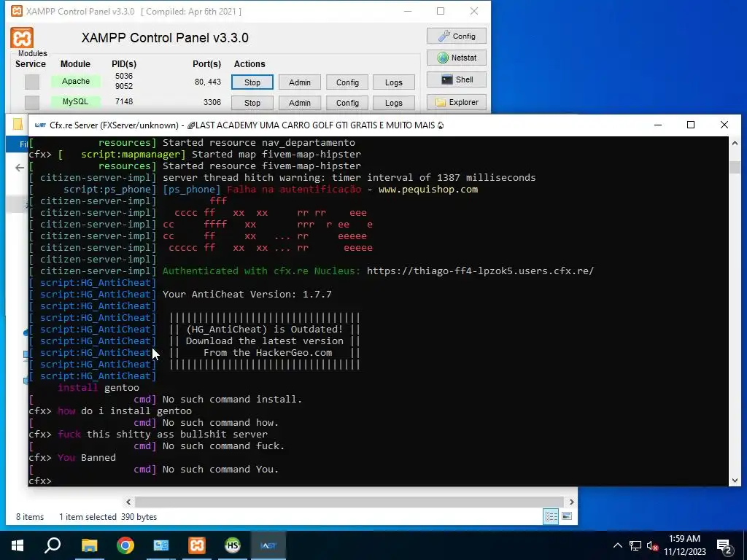Open the taskbar clock and date

[684, 545]
